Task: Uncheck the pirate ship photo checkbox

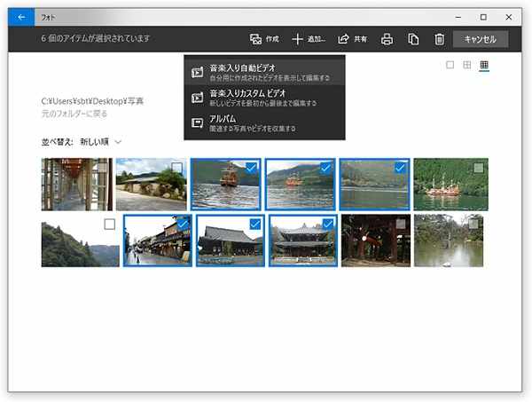Action: click(251, 168)
